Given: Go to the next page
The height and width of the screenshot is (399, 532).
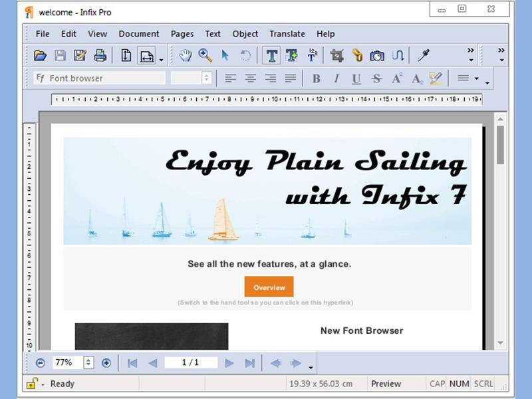Looking at the screenshot, I should [229, 363].
